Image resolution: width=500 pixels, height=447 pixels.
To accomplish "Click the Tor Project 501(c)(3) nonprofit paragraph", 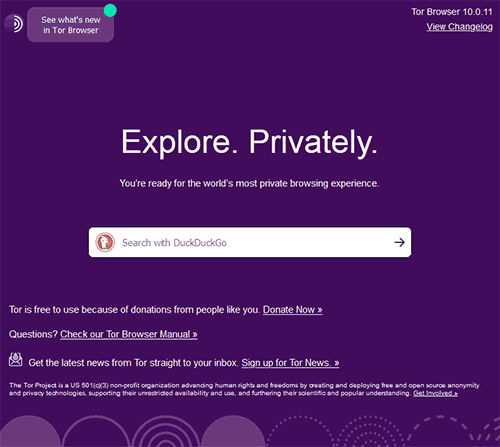I will [244, 389].
